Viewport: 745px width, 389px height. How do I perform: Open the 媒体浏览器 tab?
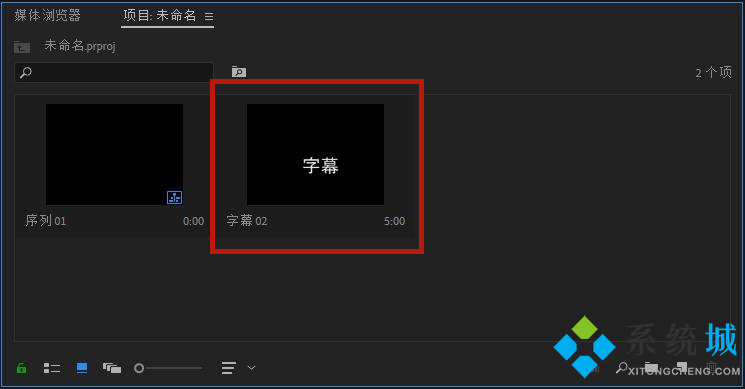click(48, 15)
